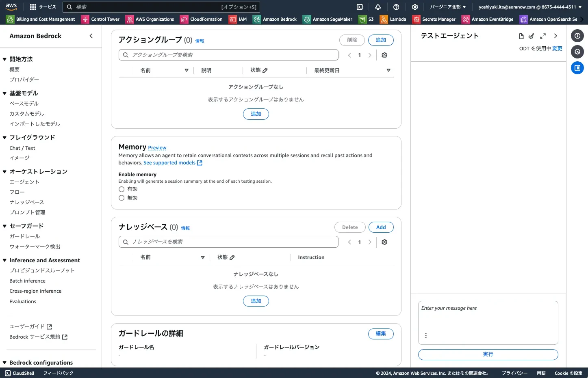This screenshot has height=378, width=588.
Task: Collapse the オーケストレーション section
Action: [4, 172]
